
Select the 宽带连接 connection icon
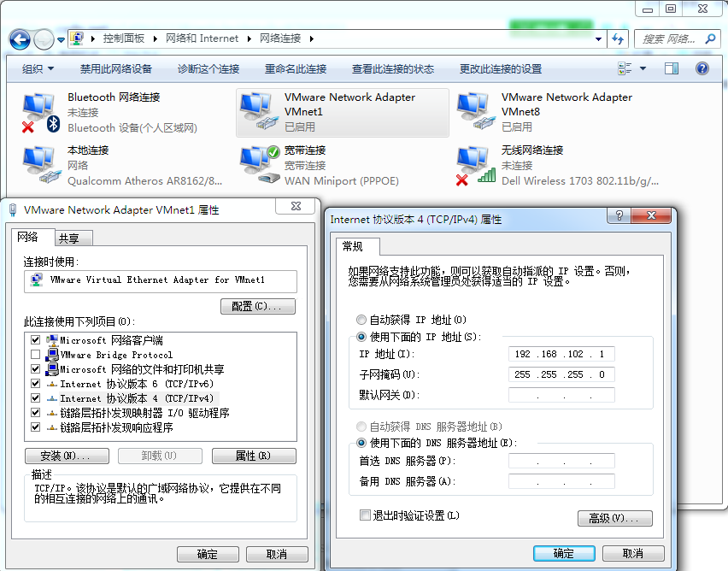(259, 165)
